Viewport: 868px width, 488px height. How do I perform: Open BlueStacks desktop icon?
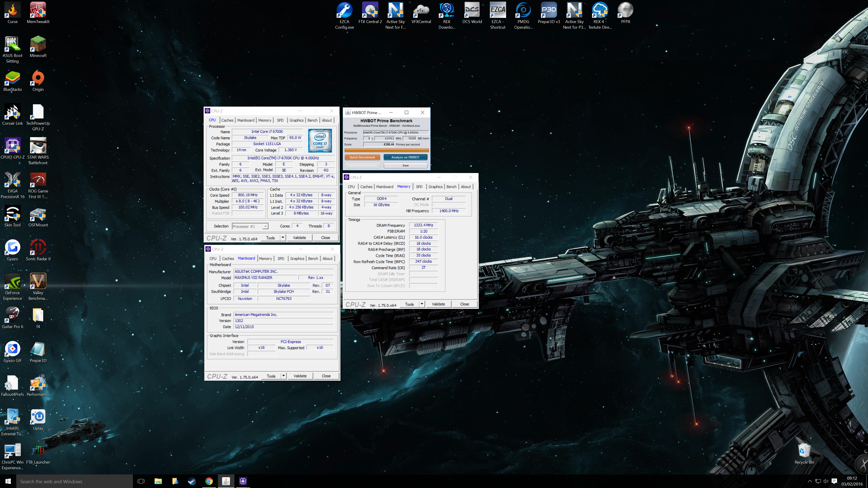tap(12, 81)
